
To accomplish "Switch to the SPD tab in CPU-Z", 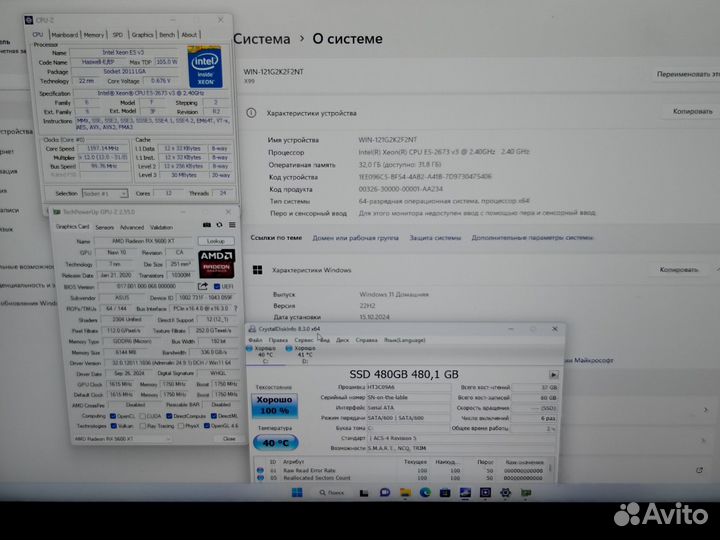I will point(118,35).
